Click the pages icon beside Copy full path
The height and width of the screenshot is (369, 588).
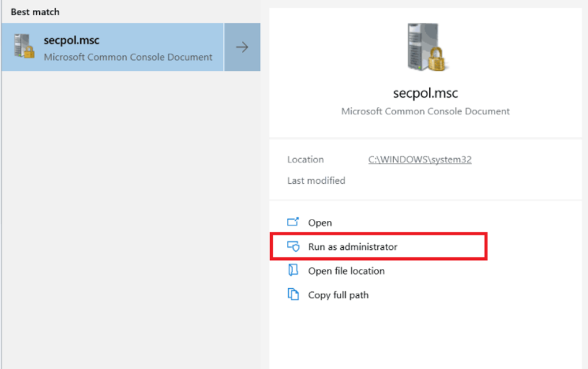tap(293, 295)
